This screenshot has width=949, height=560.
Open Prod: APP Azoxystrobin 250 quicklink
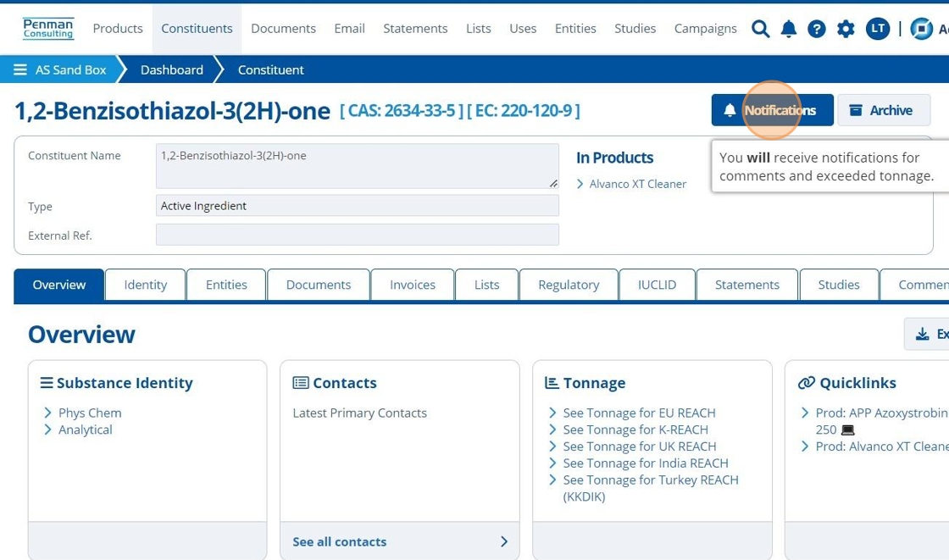881,421
